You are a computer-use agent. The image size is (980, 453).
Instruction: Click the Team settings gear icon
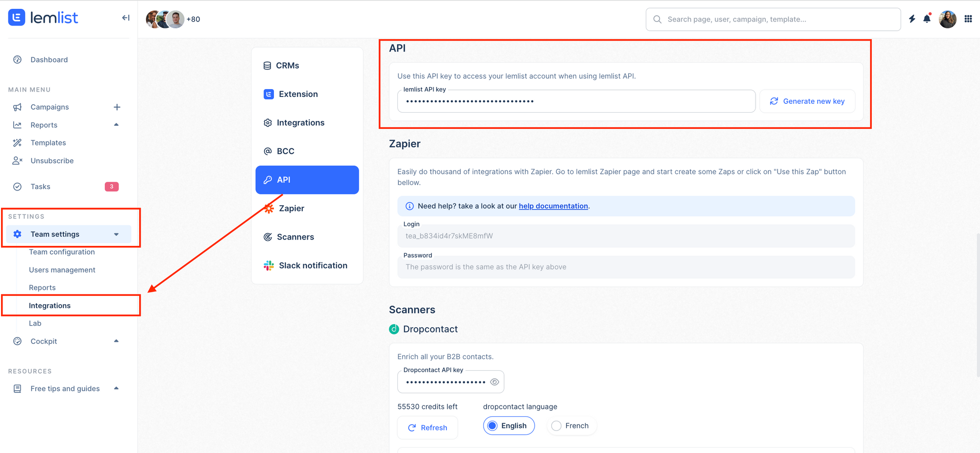[x=18, y=234]
